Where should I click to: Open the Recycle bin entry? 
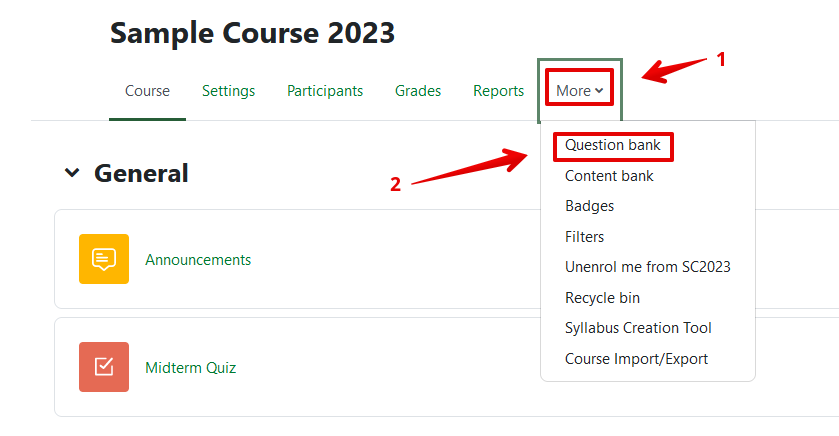(602, 298)
